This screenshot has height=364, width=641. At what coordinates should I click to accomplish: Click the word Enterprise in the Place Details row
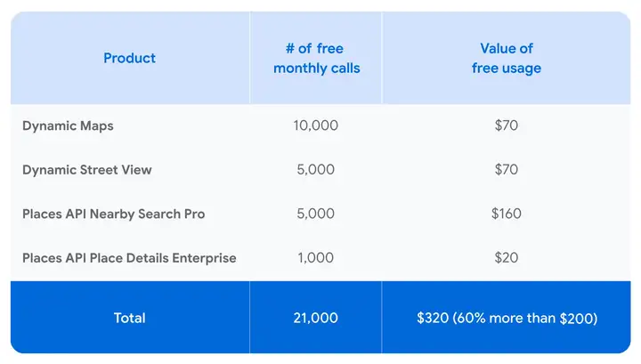(206, 258)
